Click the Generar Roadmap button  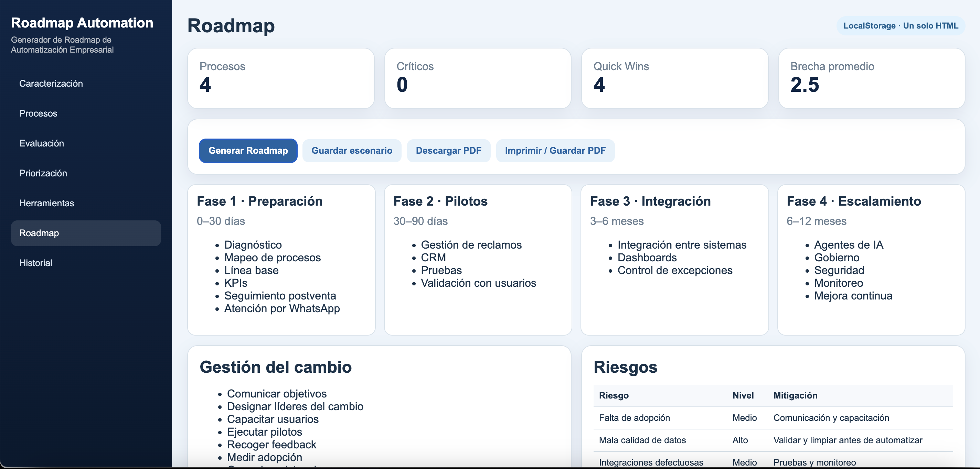tap(248, 151)
